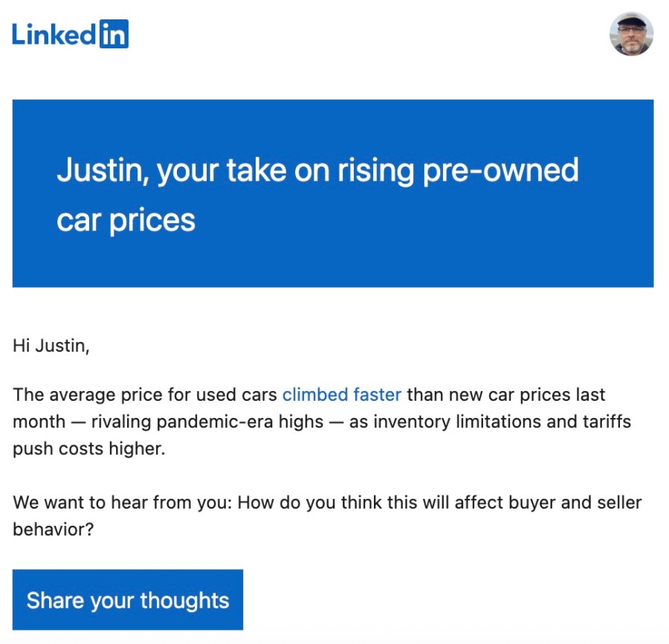Image resolution: width=669 pixels, height=644 pixels.
Task: Click the text "push costs higher."
Action: click(x=88, y=449)
